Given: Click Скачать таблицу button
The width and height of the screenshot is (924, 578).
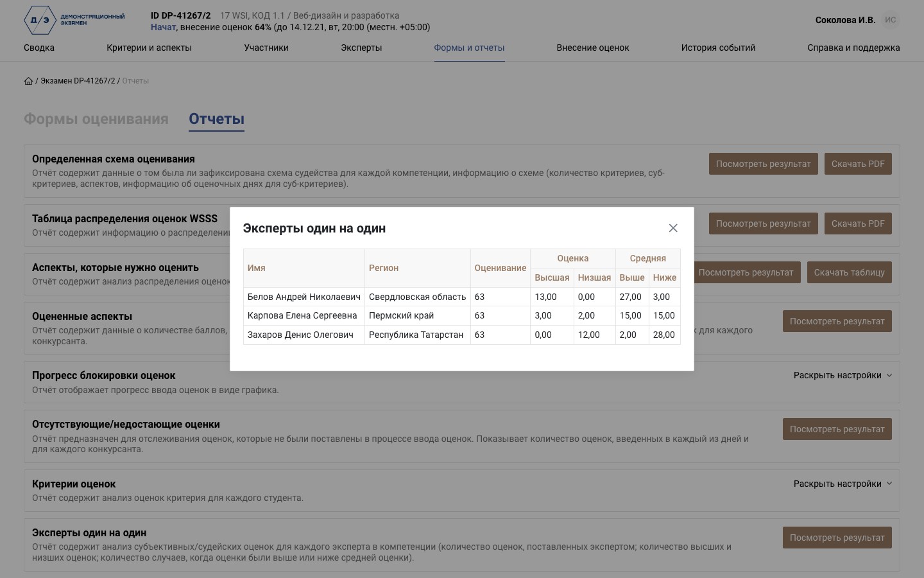Looking at the screenshot, I should 849,272.
